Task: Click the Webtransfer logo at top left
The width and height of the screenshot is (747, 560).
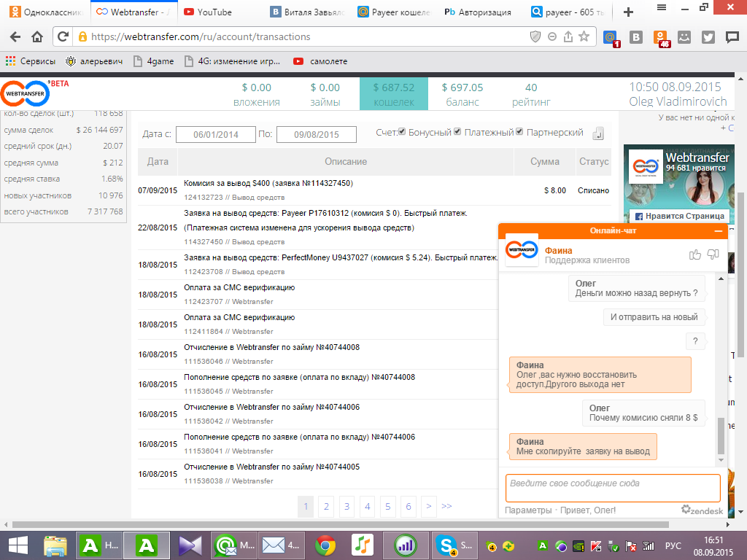Action: click(26, 93)
